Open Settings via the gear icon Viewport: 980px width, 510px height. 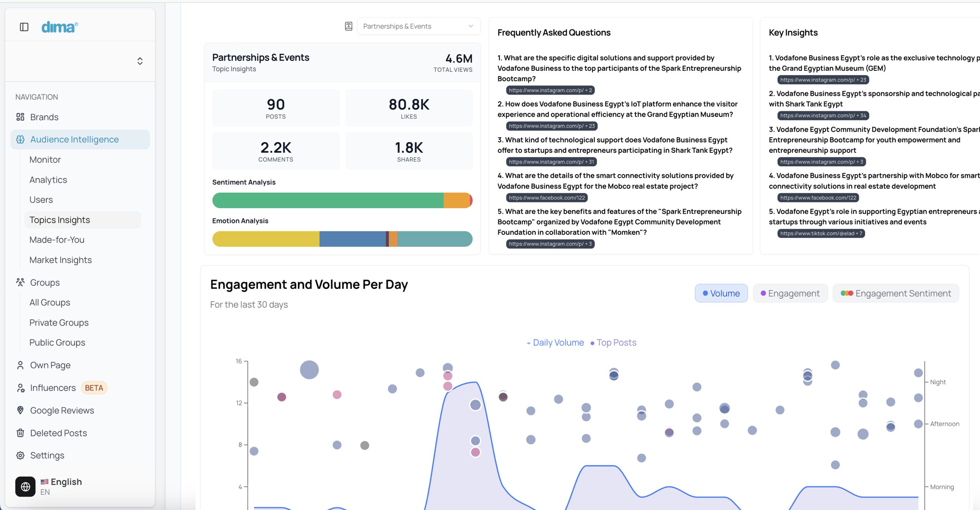(x=20, y=455)
